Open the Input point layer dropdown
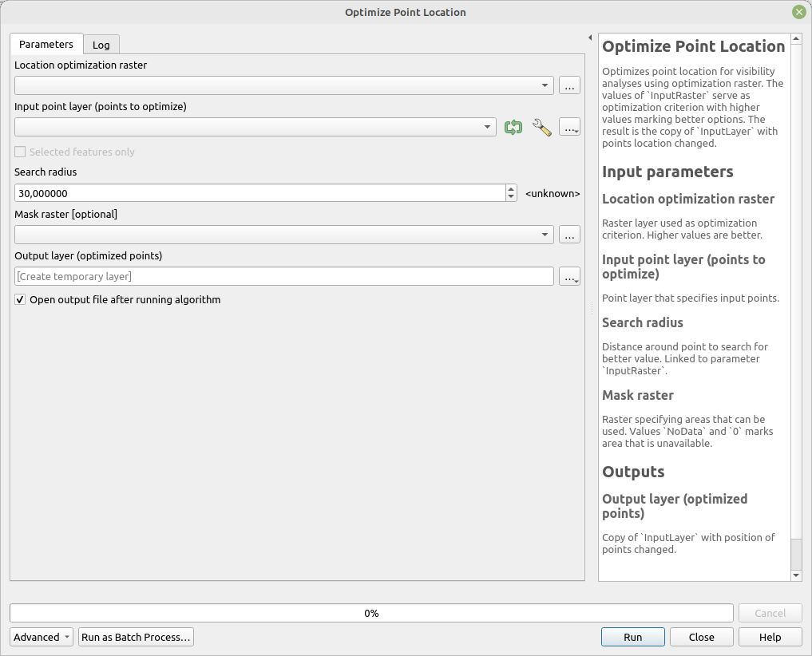 tap(487, 127)
